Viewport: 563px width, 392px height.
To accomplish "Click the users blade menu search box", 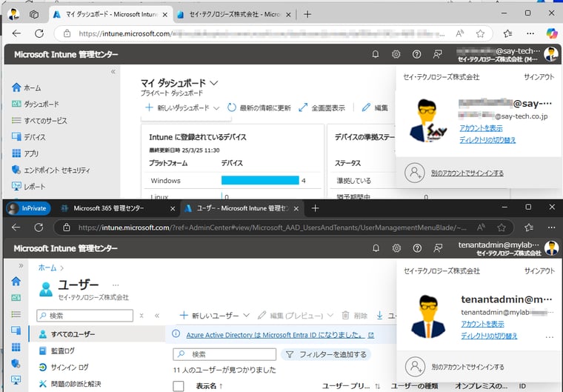I will (x=85, y=316).
